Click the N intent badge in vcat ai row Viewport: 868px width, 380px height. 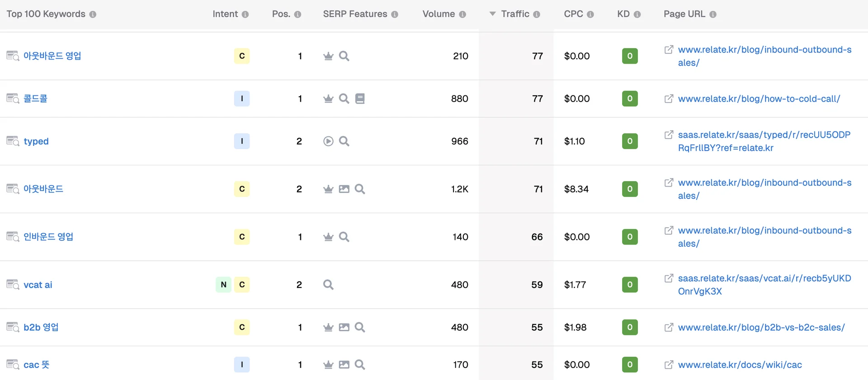(223, 285)
